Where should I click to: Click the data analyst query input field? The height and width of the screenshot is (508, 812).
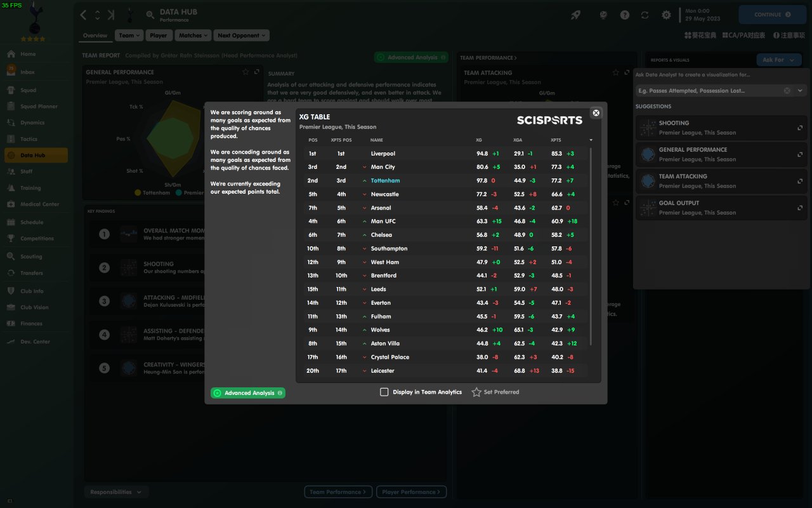(709, 91)
